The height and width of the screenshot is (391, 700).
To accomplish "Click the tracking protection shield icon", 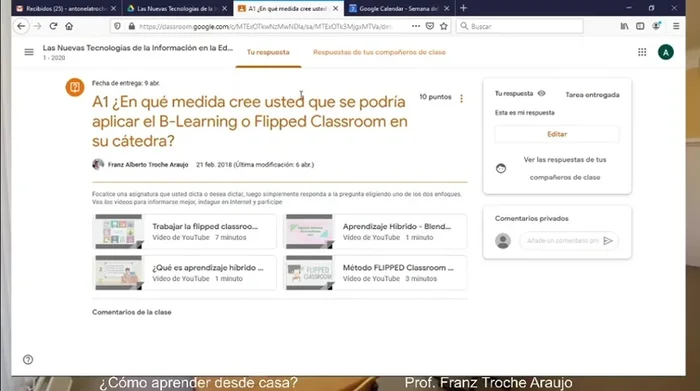I will pos(117,26).
